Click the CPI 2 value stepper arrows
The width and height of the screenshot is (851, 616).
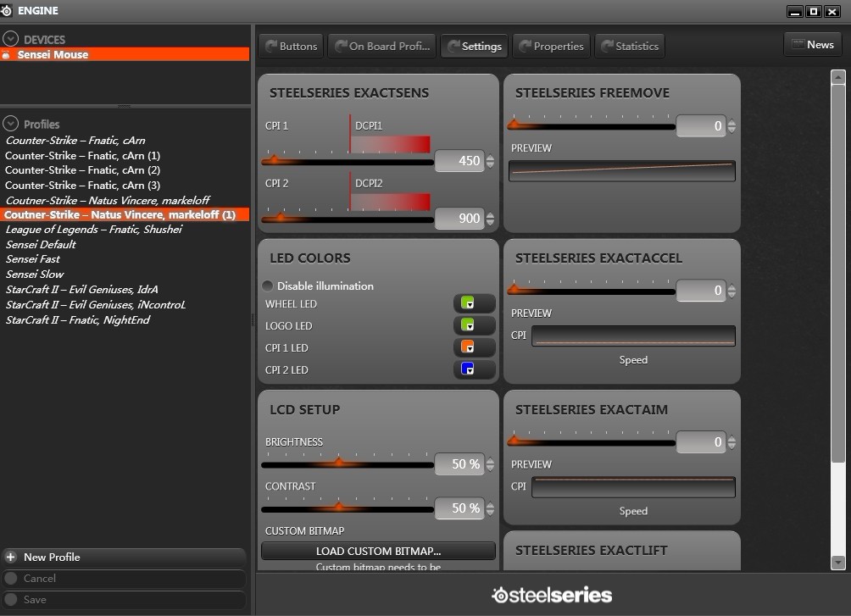coord(491,219)
